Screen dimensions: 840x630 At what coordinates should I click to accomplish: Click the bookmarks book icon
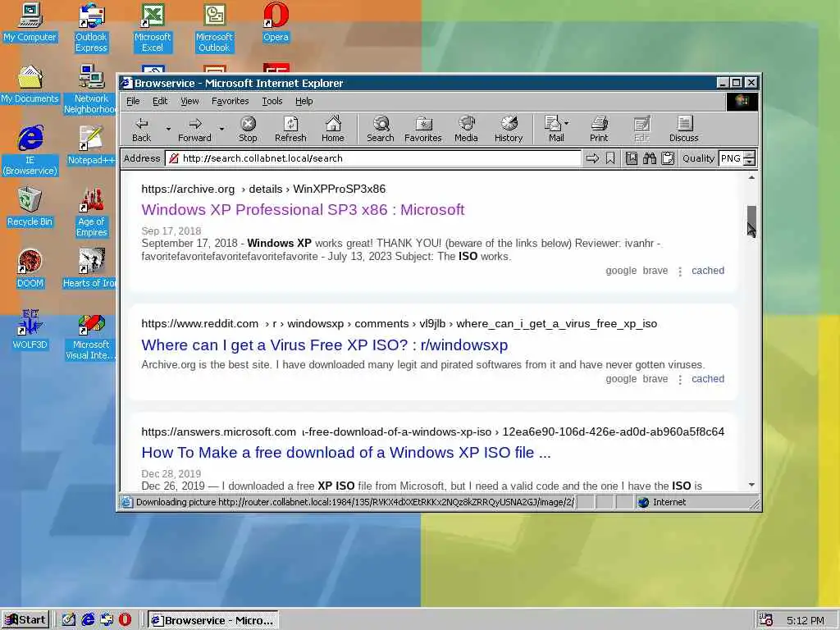(x=632, y=158)
